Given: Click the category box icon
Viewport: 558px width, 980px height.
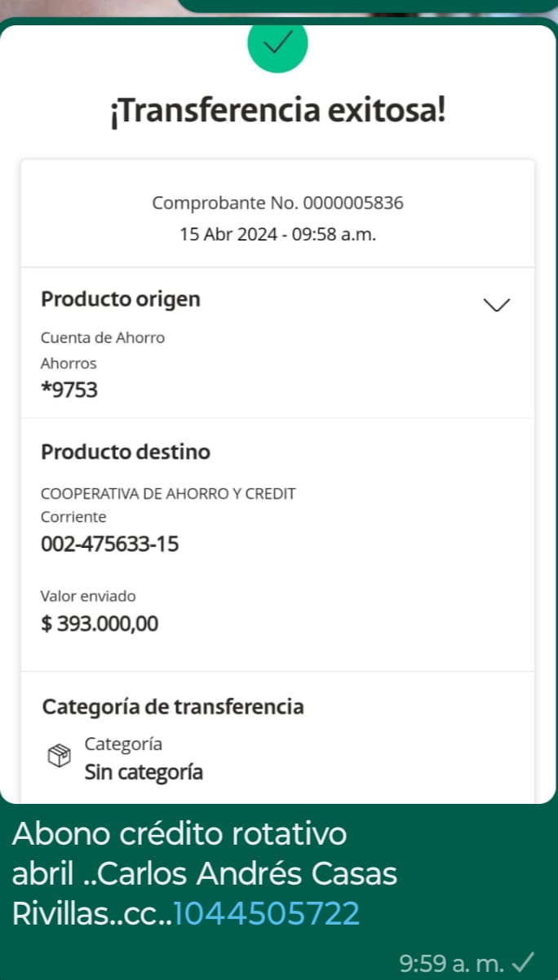Looking at the screenshot, I should (x=59, y=757).
